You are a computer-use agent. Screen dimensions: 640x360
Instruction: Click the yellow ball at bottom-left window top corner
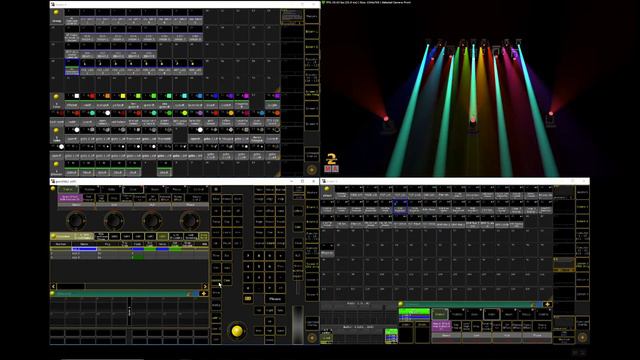pos(53,189)
